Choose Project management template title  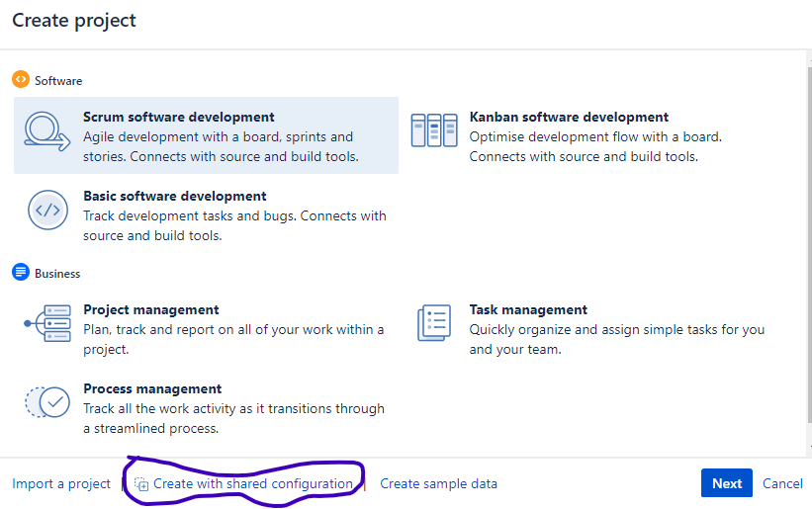pyautogui.click(x=150, y=309)
